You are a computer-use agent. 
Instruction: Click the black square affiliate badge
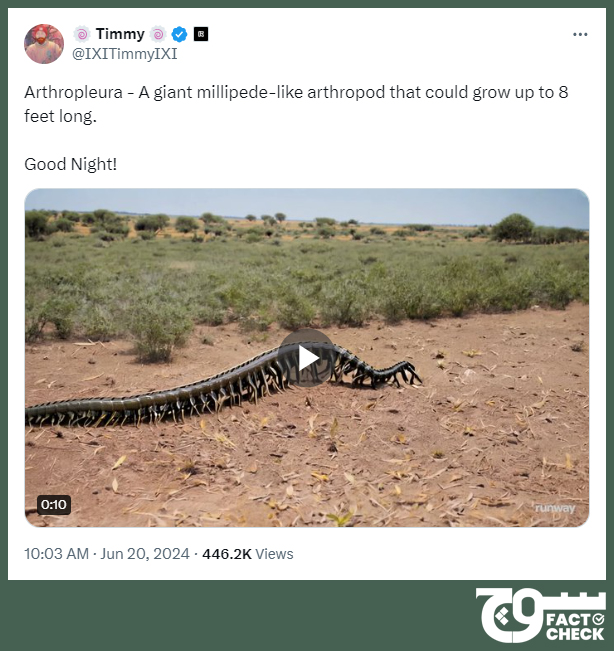[x=201, y=34]
